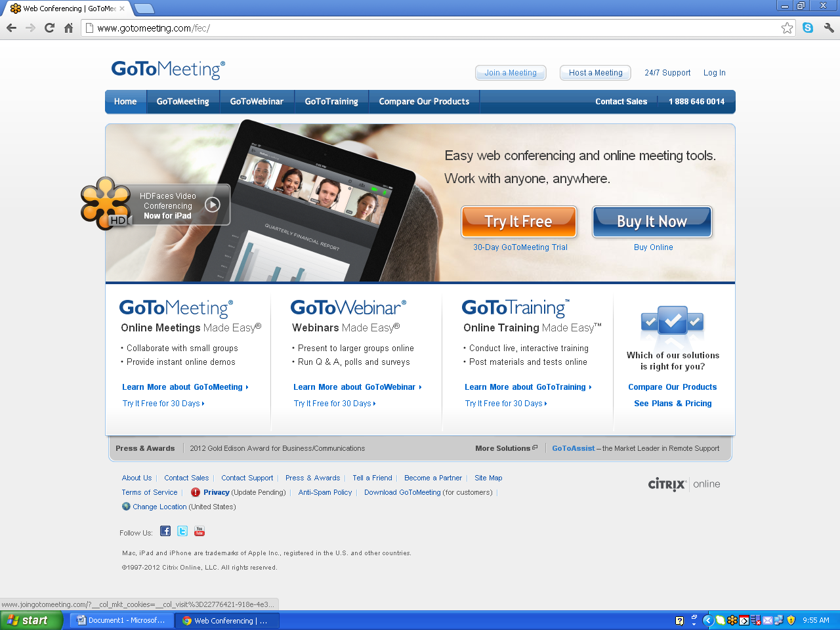The height and width of the screenshot is (630, 840).
Task: Open the Compare Our Products navigation tab
Action: [424, 102]
